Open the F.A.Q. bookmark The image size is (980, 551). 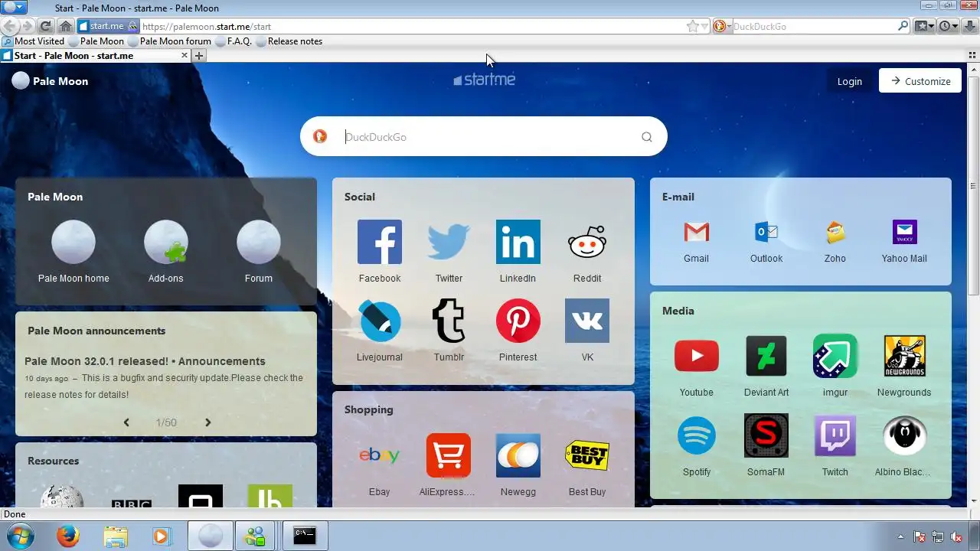(x=234, y=41)
